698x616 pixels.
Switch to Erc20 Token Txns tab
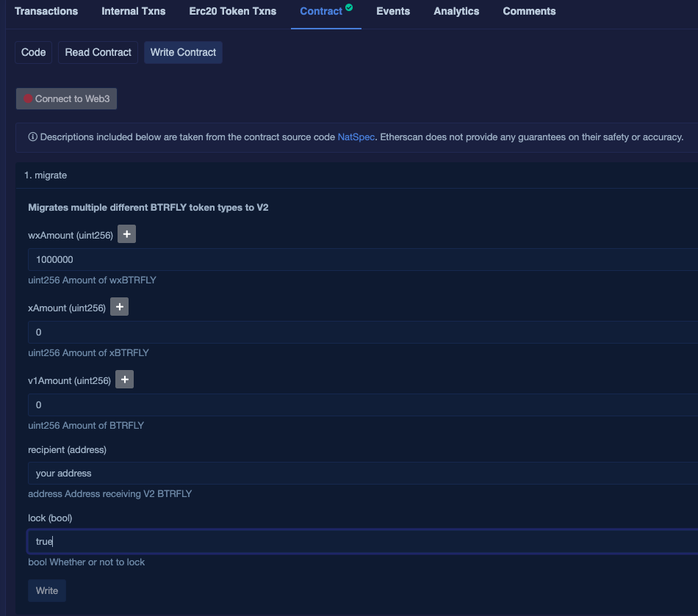pyautogui.click(x=233, y=12)
